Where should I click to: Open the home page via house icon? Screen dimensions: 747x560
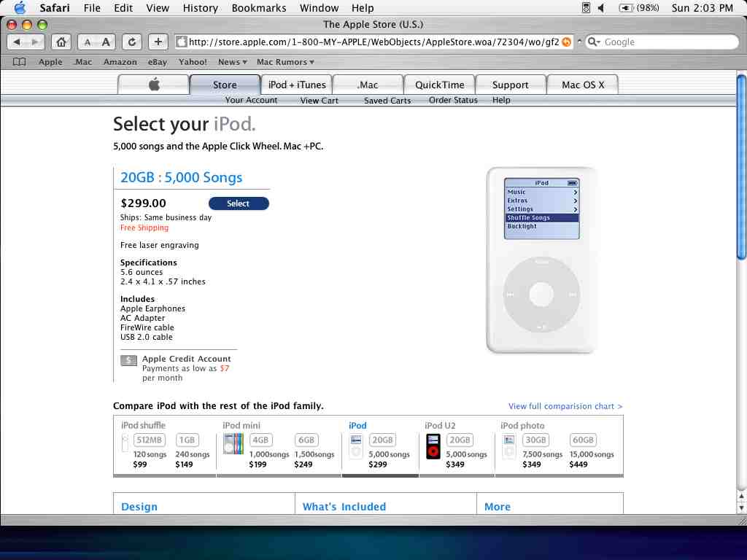pyautogui.click(x=61, y=42)
